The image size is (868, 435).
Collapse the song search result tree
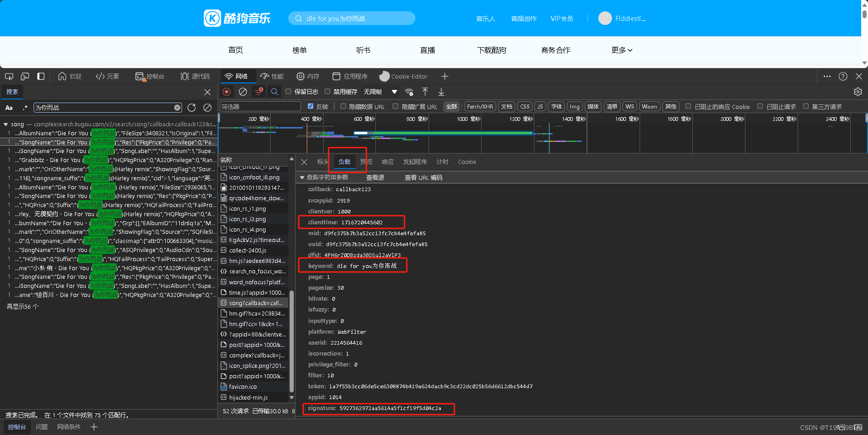click(x=5, y=124)
